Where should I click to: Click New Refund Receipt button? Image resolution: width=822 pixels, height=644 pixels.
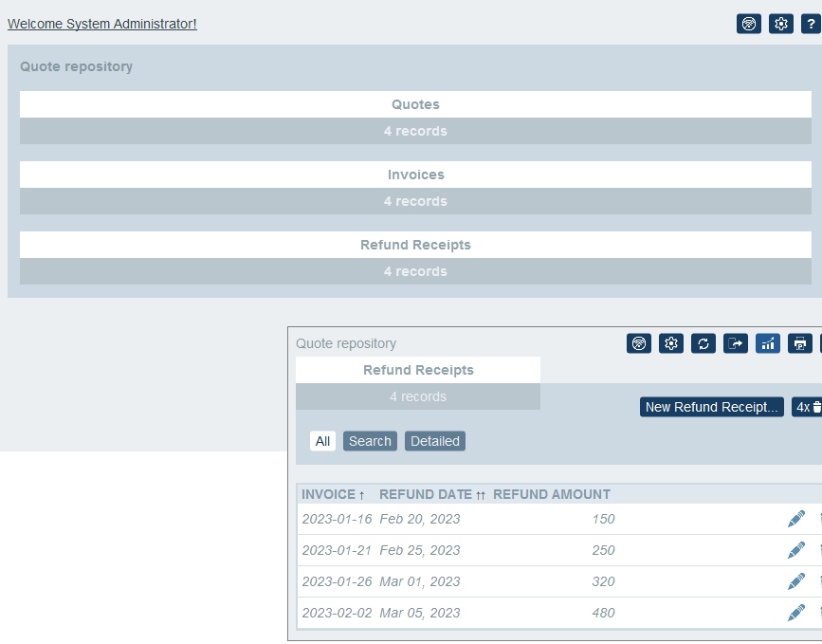coord(711,407)
